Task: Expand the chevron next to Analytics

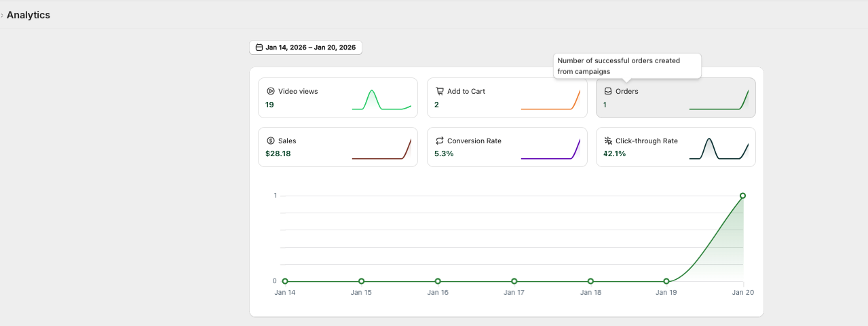Action: tap(2, 15)
